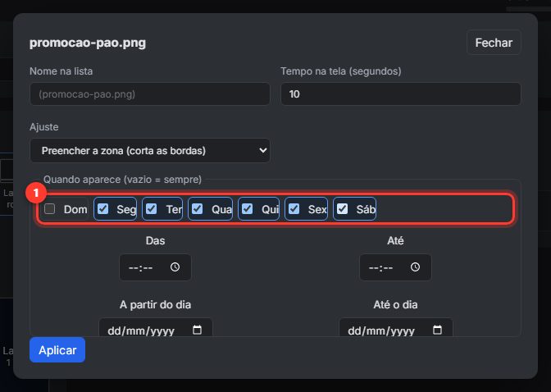Viewport: 551px width, 392px height.
Task: Uncheck the Ter day checkbox
Action: [x=152, y=209]
